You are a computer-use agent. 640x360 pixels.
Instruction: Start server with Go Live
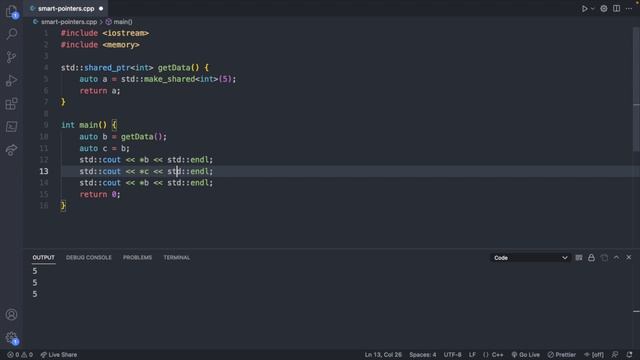(525, 355)
